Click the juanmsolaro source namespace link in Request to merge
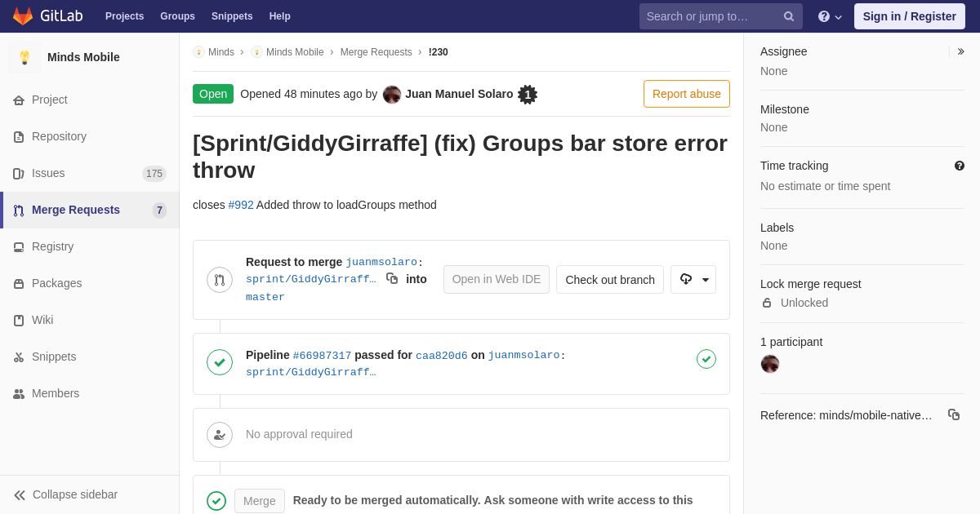This screenshot has height=514, width=980. click(x=381, y=263)
